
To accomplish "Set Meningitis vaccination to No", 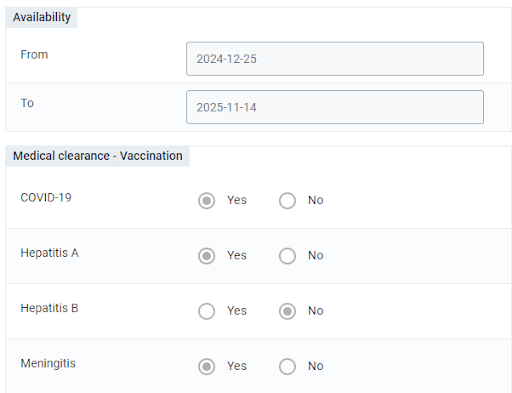I will [x=287, y=367].
